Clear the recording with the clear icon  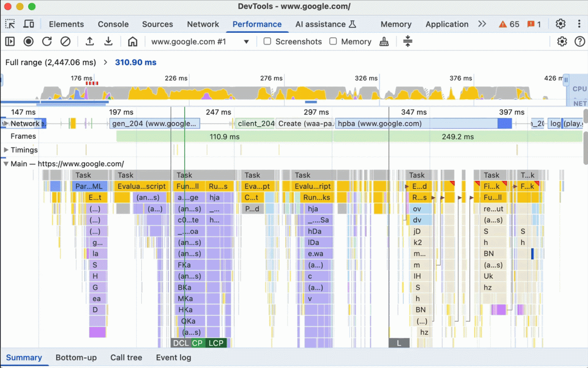click(65, 42)
